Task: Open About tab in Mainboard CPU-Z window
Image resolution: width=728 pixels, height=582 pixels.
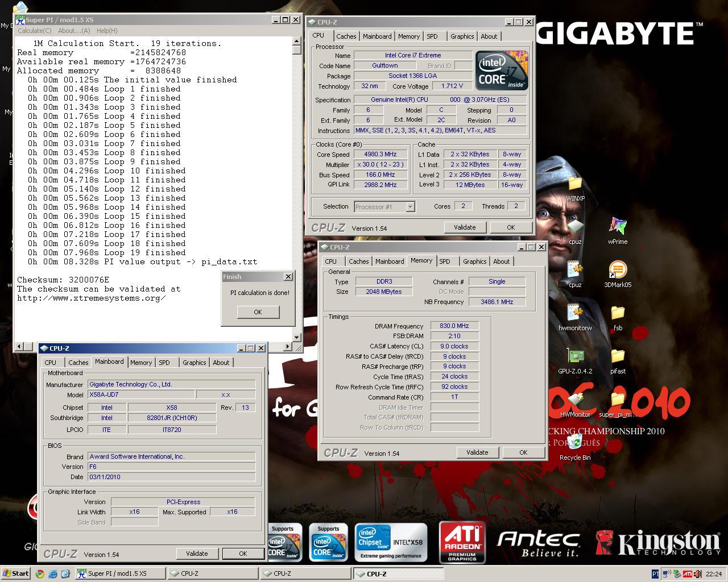Action: pos(221,363)
